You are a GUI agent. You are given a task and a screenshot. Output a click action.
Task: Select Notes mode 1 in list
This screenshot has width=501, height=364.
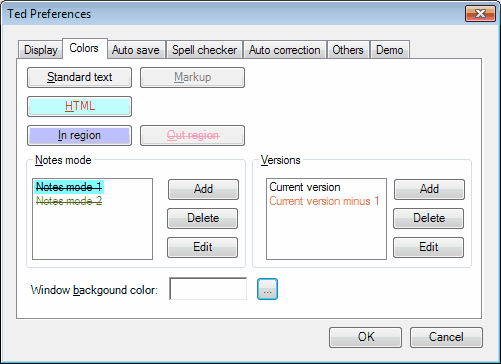tap(69, 187)
